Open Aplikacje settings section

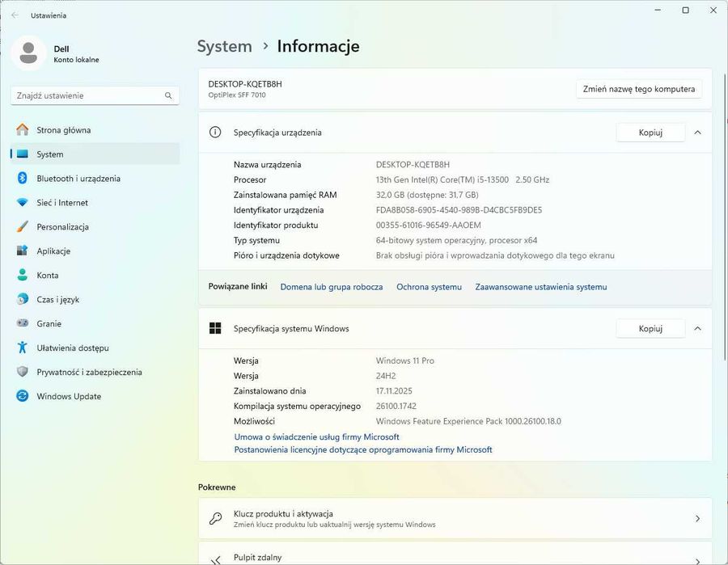(x=53, y=251)
